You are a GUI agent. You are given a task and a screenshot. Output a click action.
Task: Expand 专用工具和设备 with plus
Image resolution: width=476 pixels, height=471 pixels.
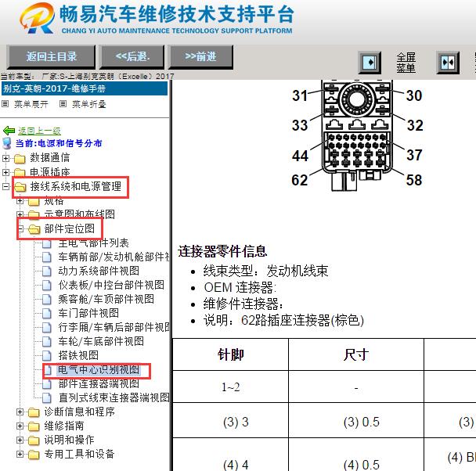pyautogui.click(x=20, y=455)
